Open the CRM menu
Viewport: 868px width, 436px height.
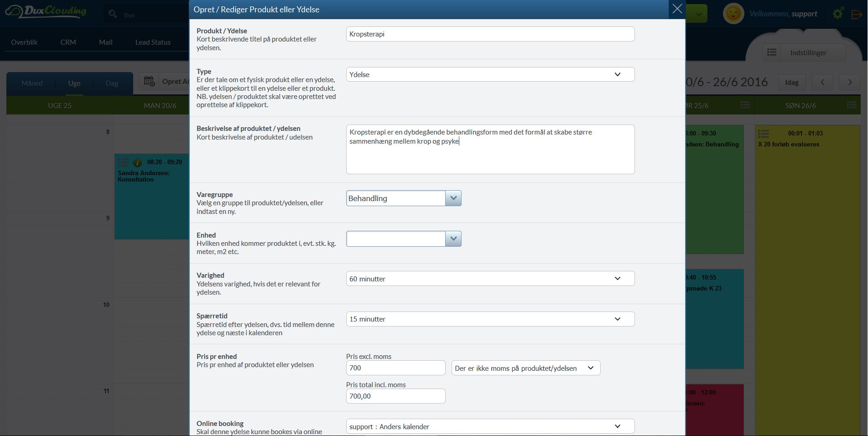click(68, 42)
